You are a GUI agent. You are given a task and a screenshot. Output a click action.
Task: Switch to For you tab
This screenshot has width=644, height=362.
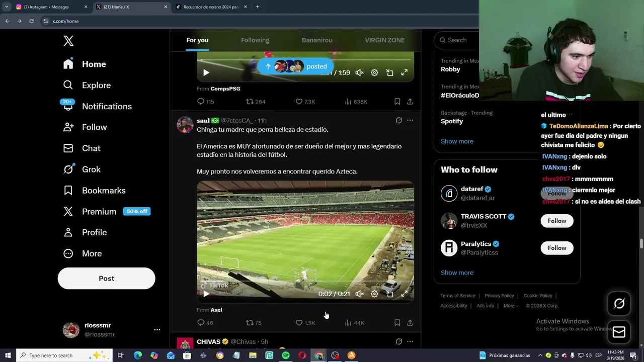click(197, 40)
